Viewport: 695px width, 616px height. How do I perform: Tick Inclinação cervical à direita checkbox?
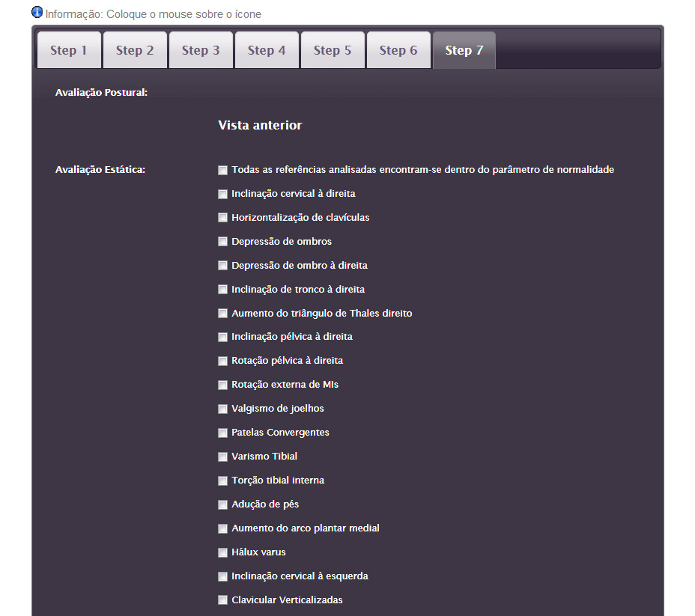(x=223, y=194)
